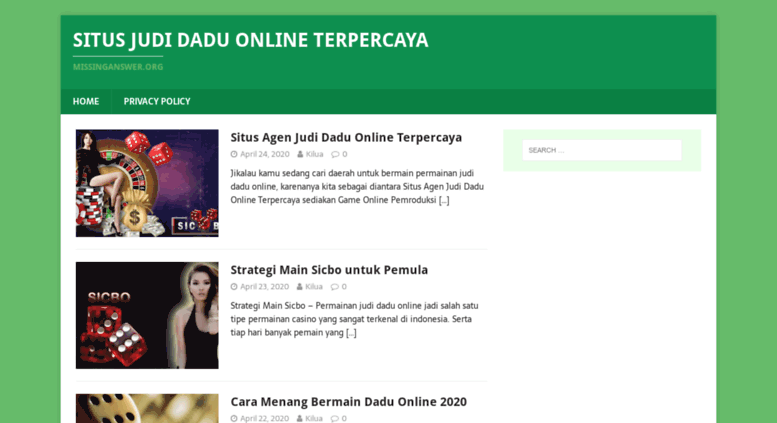Select the date April 24, 2020
This screenshot has height=423, width=777.
[x=265, y=154]
